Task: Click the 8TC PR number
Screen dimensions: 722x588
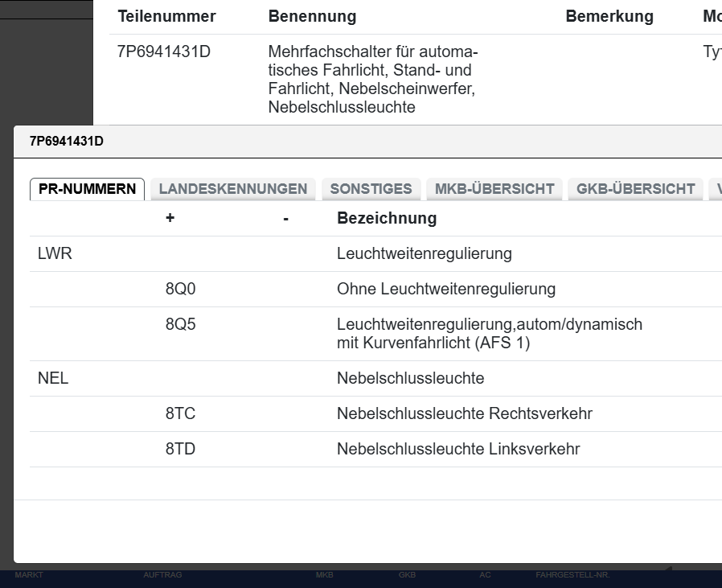Action: [x=181, y=414]
